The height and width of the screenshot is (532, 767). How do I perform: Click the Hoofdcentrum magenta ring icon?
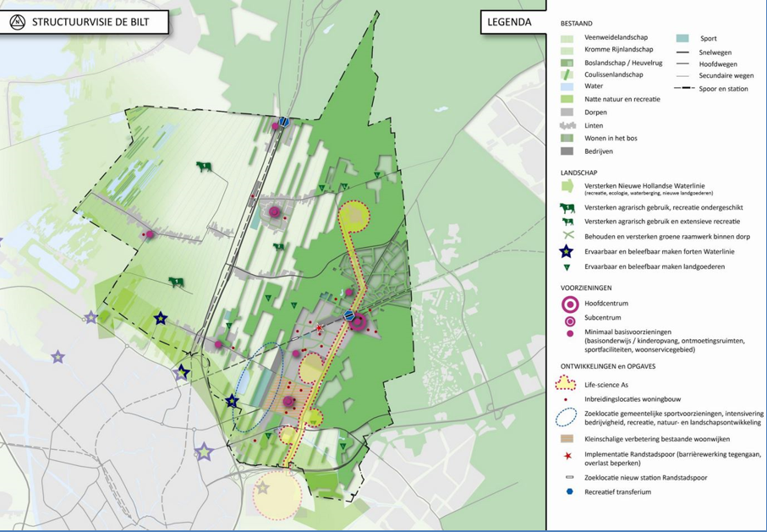pyautogui.click(x=570, y=304)
